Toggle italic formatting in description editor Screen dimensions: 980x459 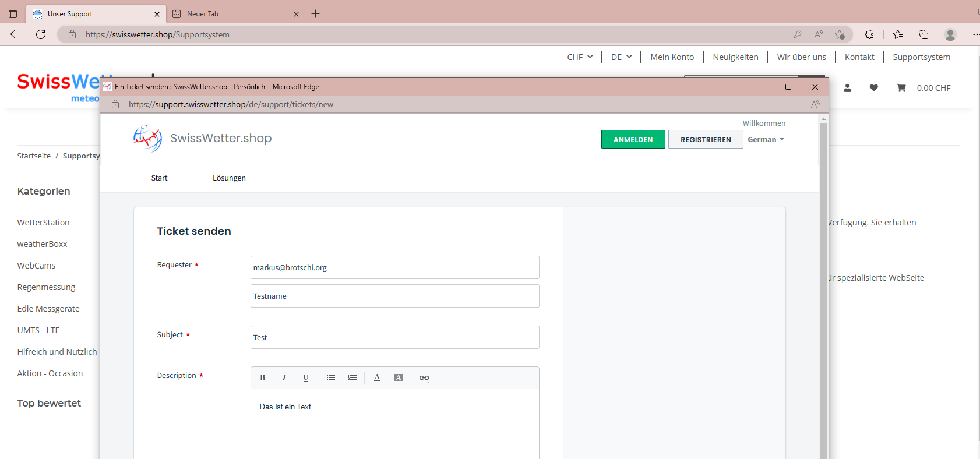284,377
